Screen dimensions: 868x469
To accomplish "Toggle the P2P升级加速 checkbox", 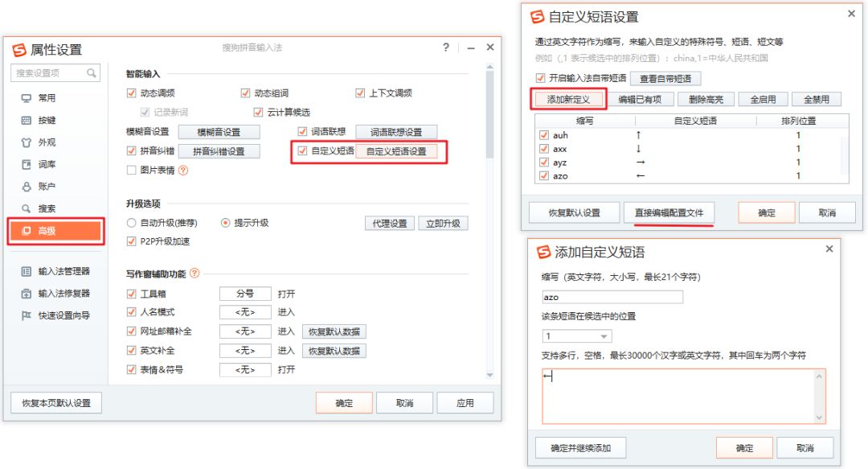I will coord(131,241).
